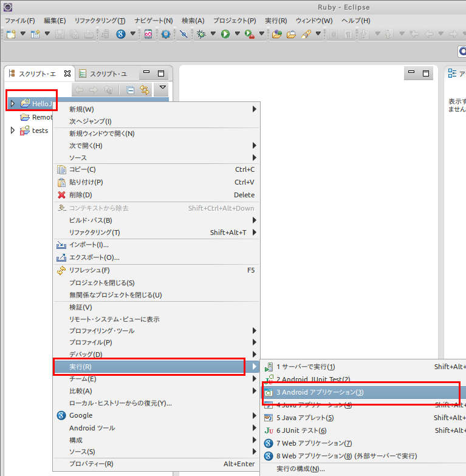Click the toolbar Back navigation arrow
Viewport: 466px width, 476px height.
click(x=429, y=34)
